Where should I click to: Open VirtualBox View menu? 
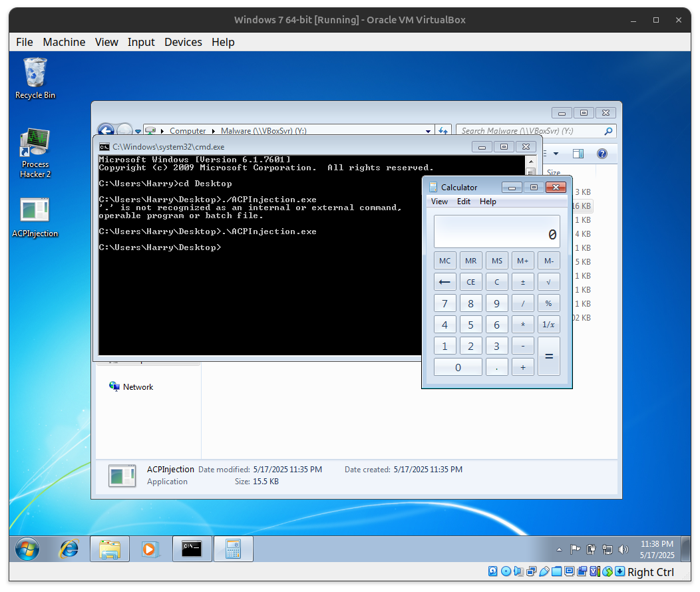tap(106, 42)
